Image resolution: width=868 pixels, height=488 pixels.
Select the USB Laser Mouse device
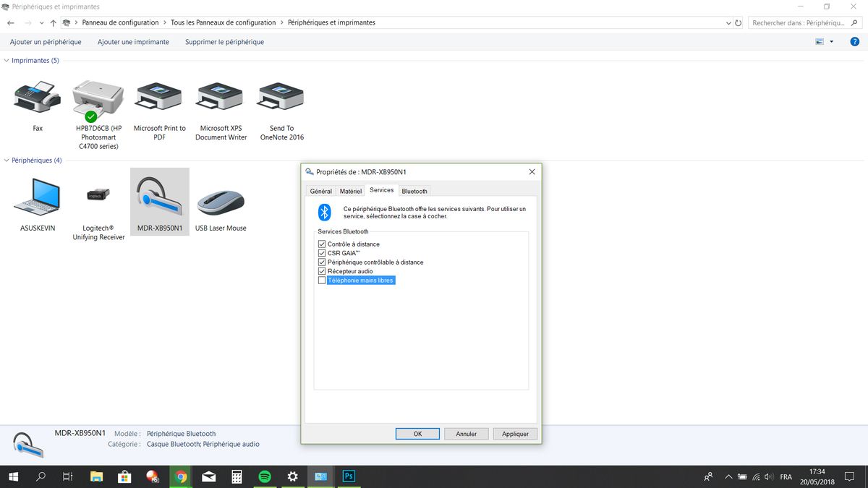[221, 201]
